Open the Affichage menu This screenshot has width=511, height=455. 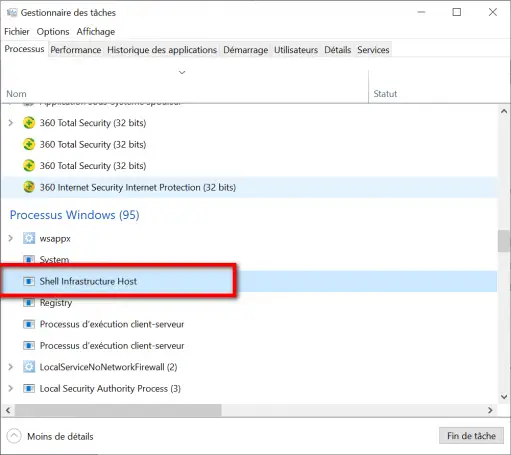click(x=96, y=32)
